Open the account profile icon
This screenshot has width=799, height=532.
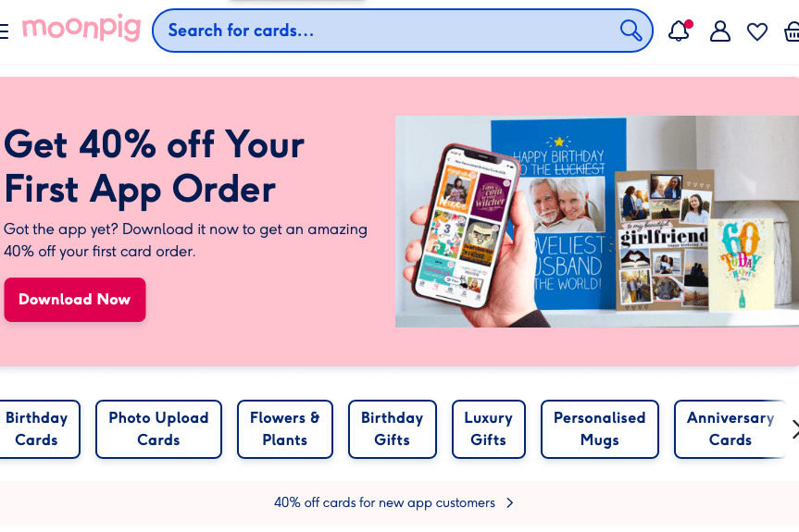(720, 31)
